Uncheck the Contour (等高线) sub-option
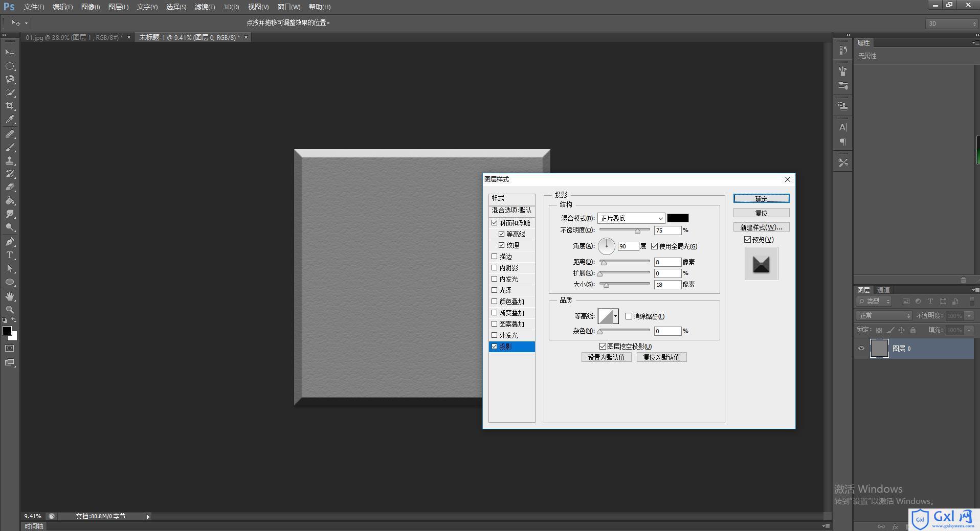The image size is (980, 531). pyautogui.click(x=502, y=234)
